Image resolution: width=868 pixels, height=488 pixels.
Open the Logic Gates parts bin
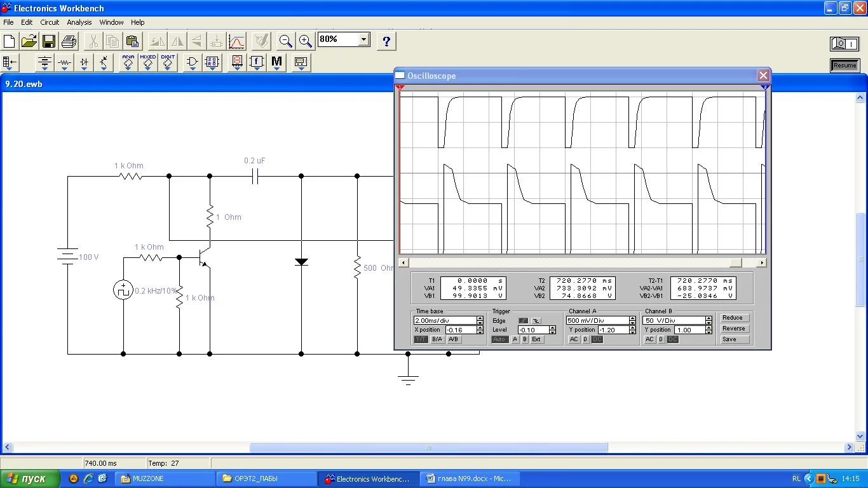(193, 62)
